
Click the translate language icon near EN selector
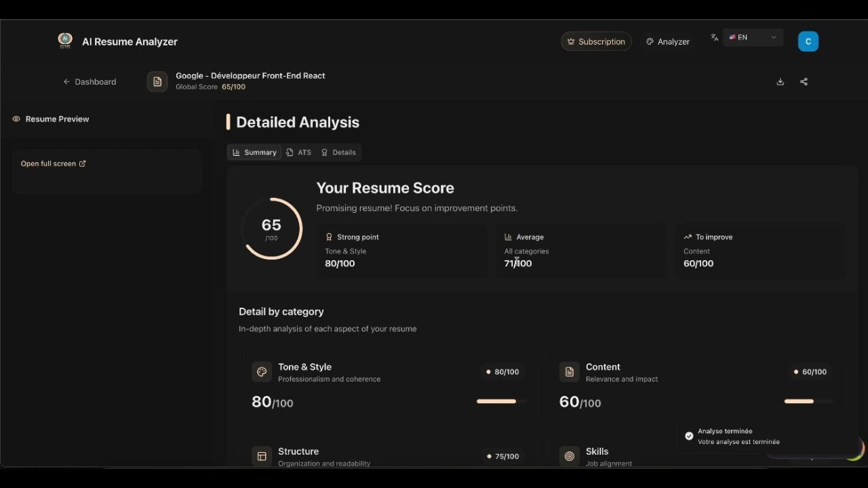click(714, 38)
